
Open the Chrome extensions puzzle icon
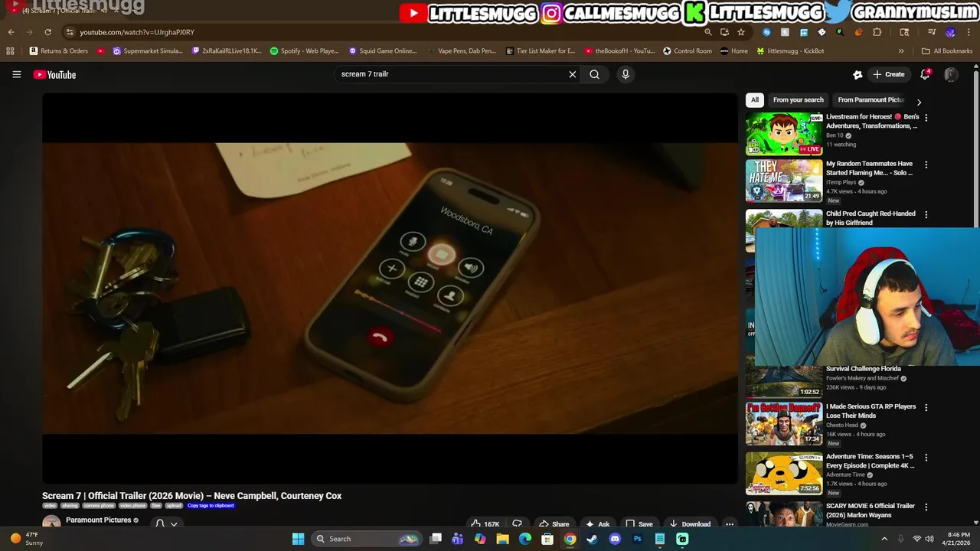pos(877,32)
